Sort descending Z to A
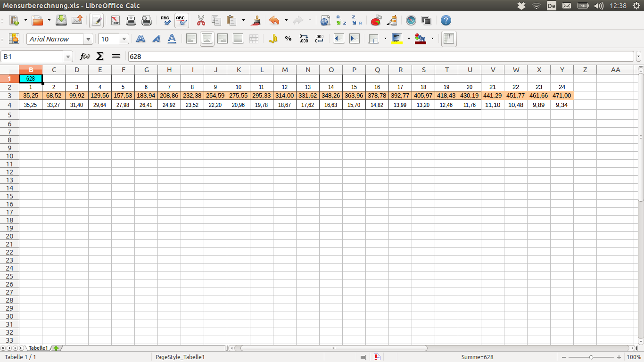 pyautogui.click(x=356, y=20)
